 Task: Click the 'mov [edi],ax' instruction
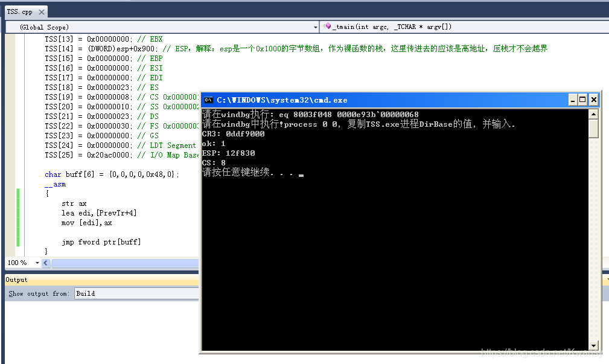86,223
